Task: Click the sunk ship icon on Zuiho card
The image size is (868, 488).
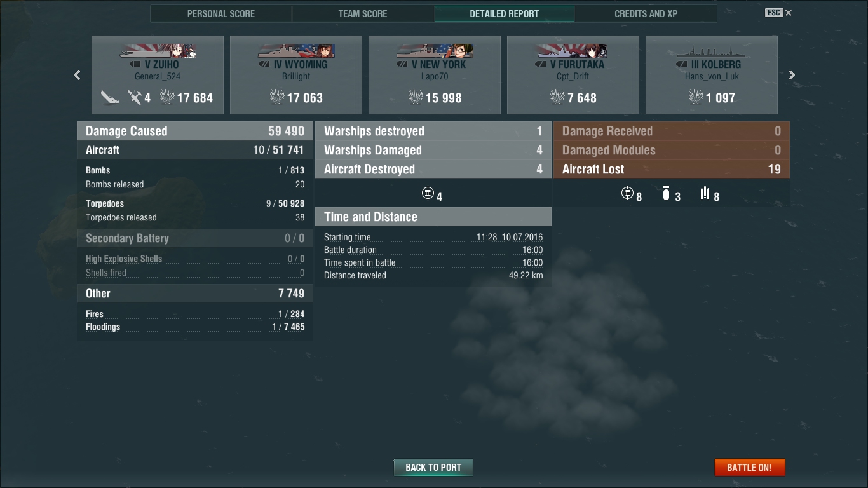Action: (110, 97)
